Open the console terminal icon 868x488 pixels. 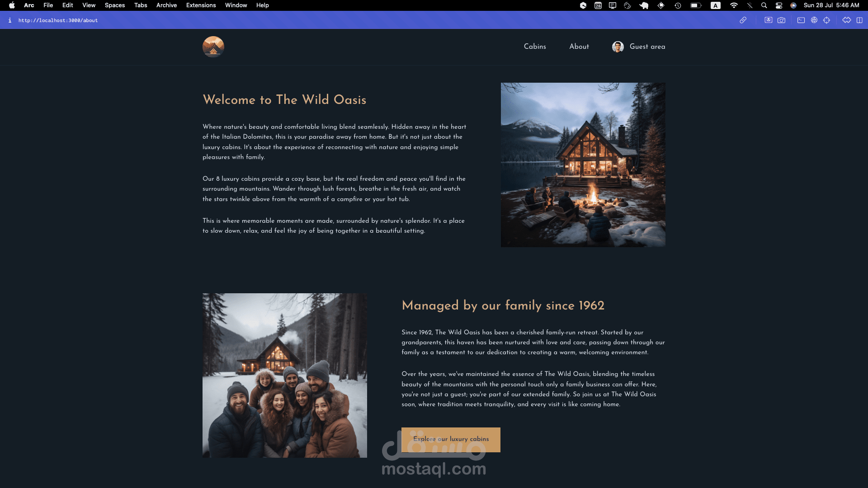point(801,20)
